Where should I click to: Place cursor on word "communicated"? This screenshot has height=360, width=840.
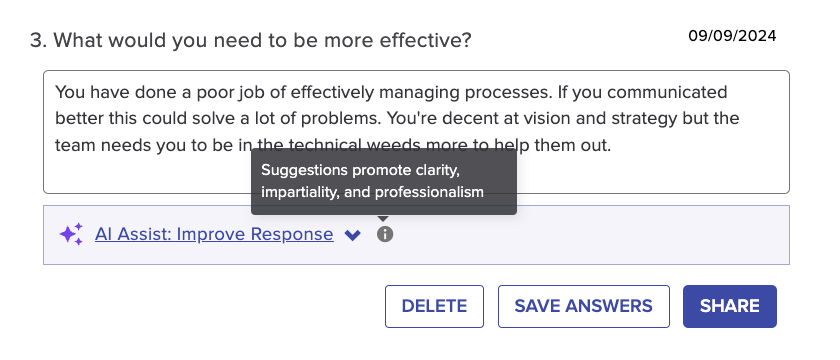[x=667, y=92]
